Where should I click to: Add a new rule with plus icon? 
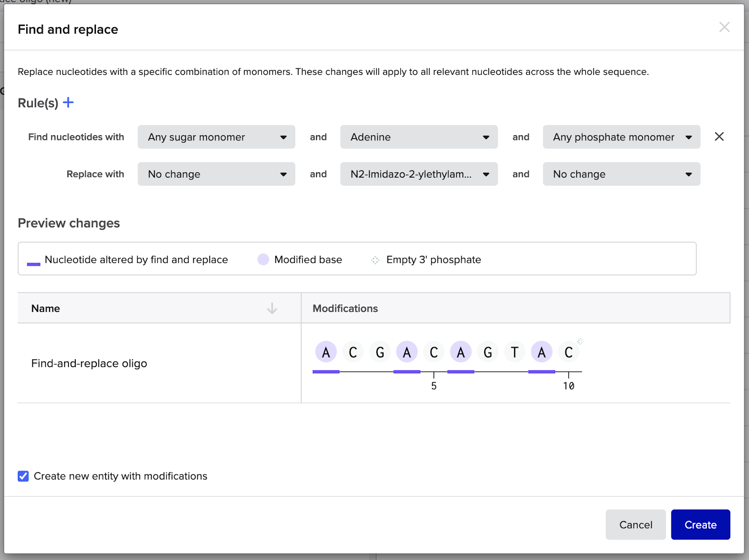coord(68,102)
